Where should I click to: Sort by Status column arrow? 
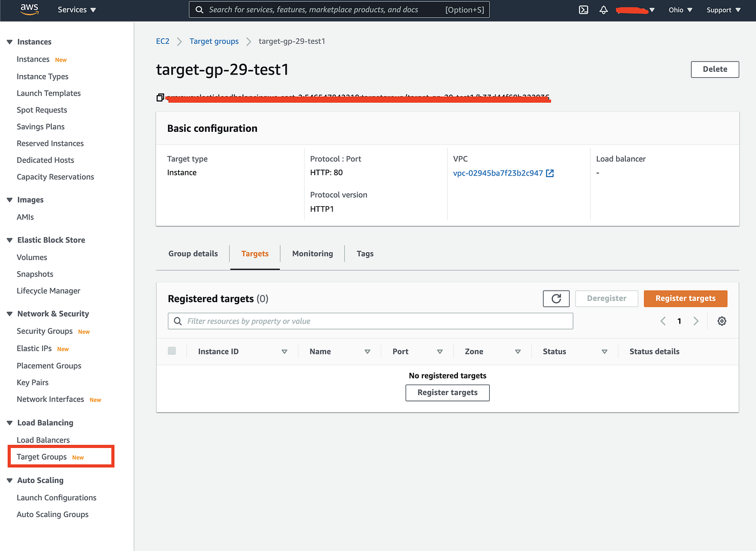point(604,352)
